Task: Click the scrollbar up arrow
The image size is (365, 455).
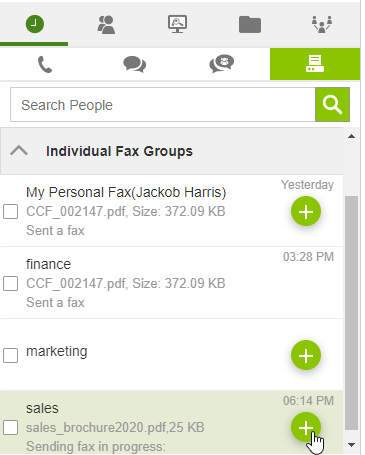Action: 351,136
